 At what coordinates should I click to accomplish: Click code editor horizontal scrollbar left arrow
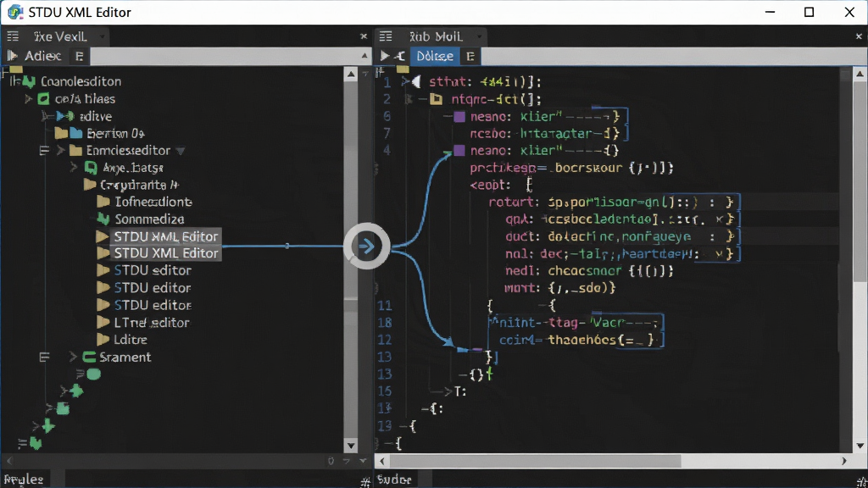pos(381,461)
